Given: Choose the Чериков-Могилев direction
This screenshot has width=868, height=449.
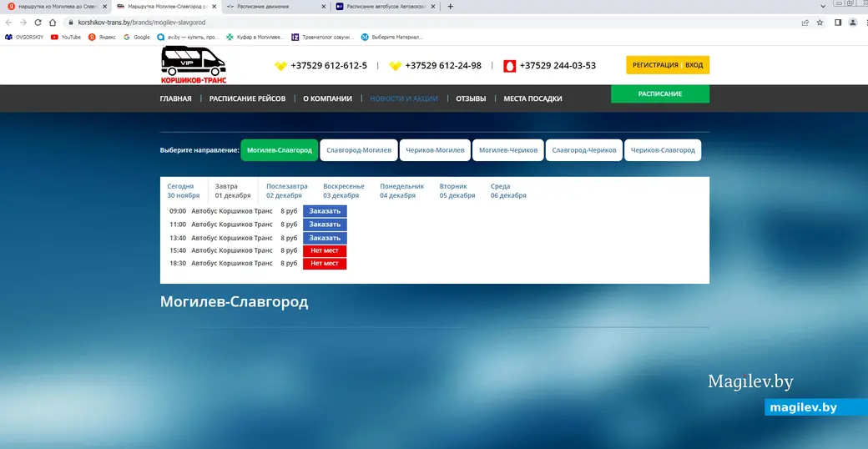Looking at the screenshot, I should [434, 150].
